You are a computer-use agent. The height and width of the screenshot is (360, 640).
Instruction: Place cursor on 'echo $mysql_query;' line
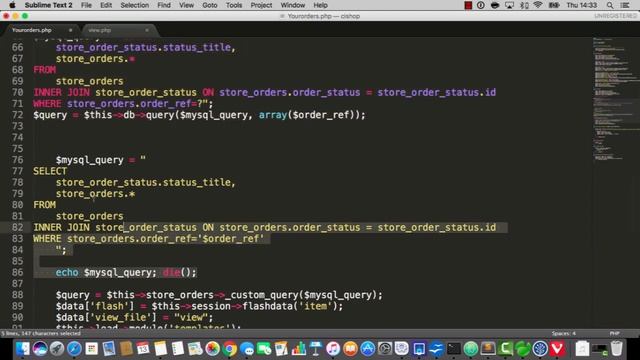106,272
